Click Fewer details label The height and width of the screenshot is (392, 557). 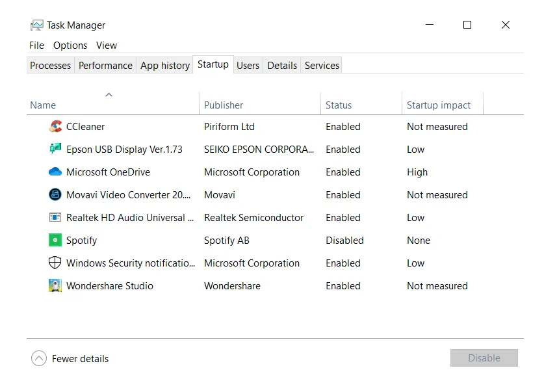click(x=81, y=359)
